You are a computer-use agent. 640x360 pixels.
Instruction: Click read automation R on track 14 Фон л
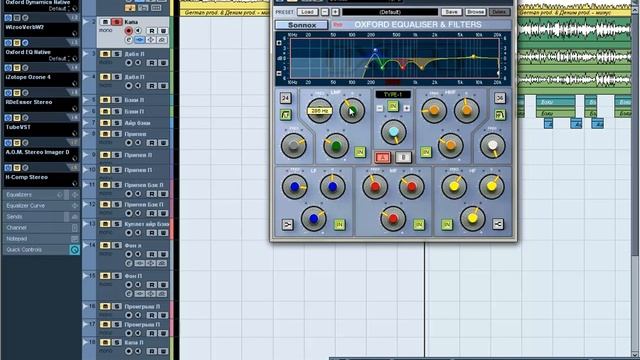(152, 254)
